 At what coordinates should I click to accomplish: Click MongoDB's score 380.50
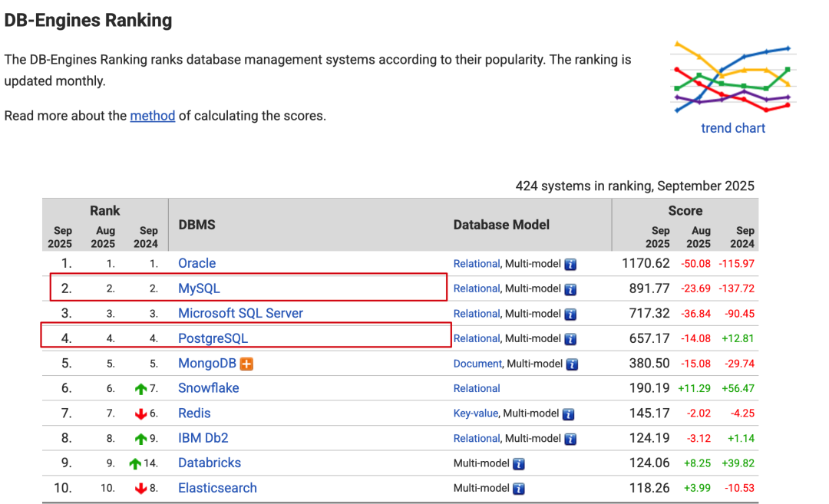tap(649, 364)
